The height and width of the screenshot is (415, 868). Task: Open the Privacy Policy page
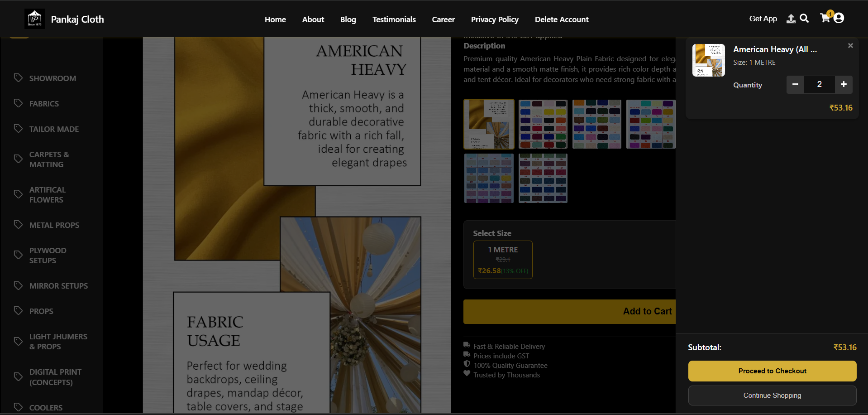pyautogui.click(x=495, y=19)
